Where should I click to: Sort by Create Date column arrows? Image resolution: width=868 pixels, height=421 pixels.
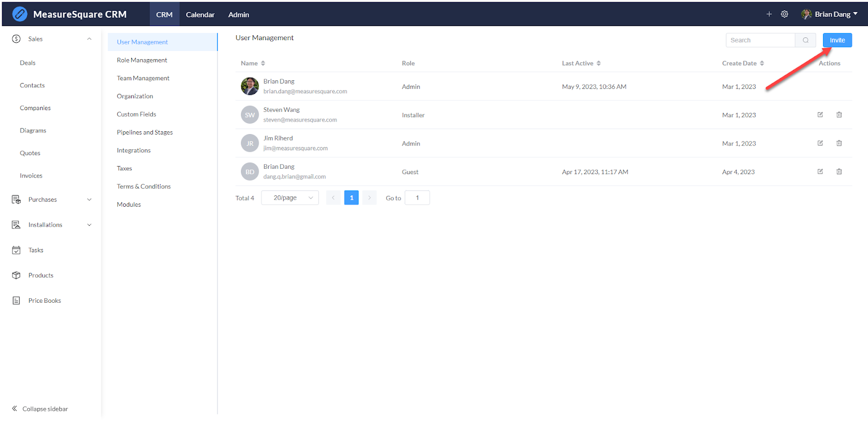coord(762,63)
